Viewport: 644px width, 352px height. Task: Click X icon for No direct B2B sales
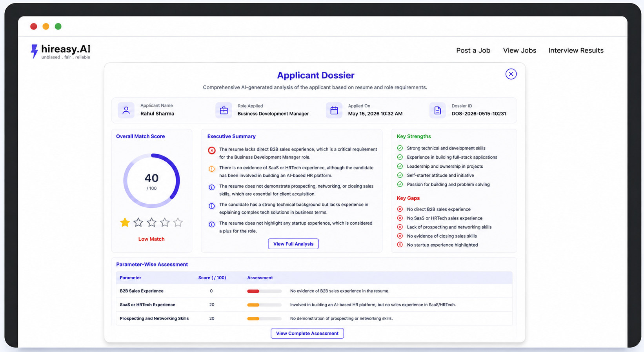pos(400,209)
